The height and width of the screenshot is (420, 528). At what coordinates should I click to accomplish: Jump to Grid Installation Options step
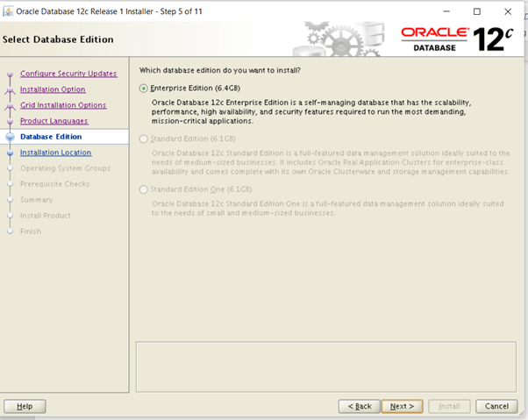63,105
